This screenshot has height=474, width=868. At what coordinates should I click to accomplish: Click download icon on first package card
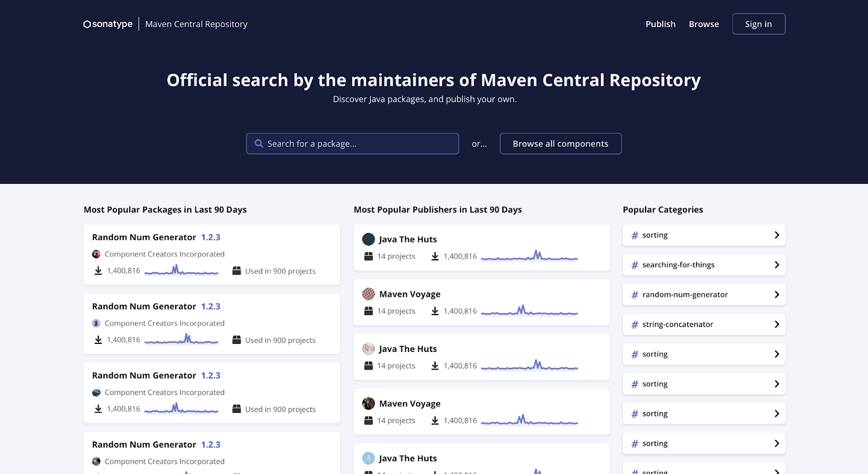(x=98, y=271)
